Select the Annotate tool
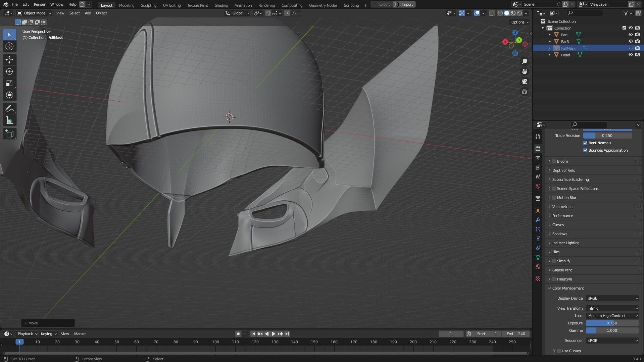 9,108
